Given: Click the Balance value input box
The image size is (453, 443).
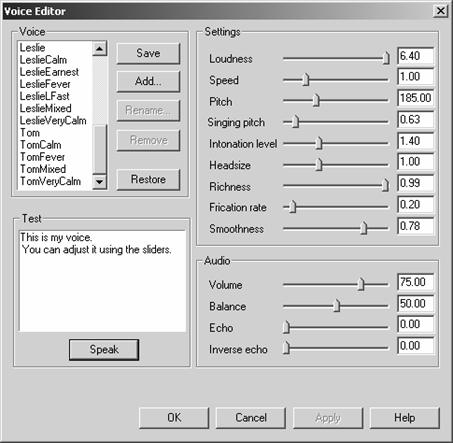Looking at the screenshot, I should pyautogui.click(x=416, y=304).
